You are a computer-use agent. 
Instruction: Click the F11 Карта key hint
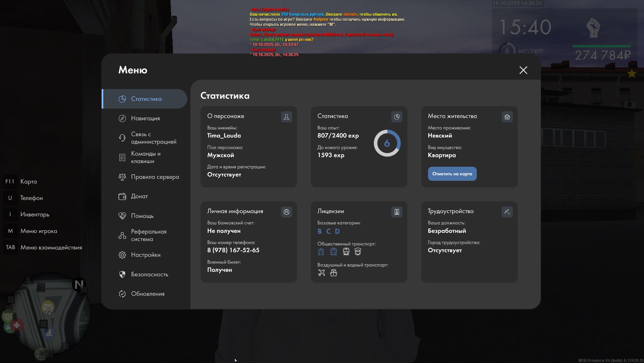point(21,182)
